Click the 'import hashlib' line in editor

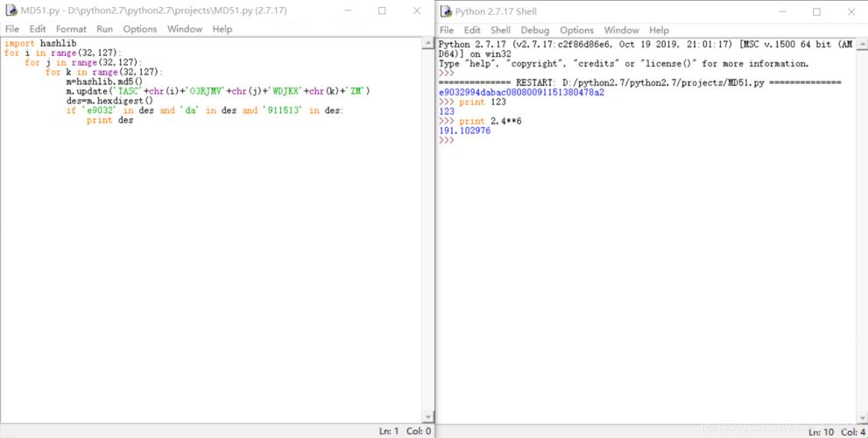[40, 43]
